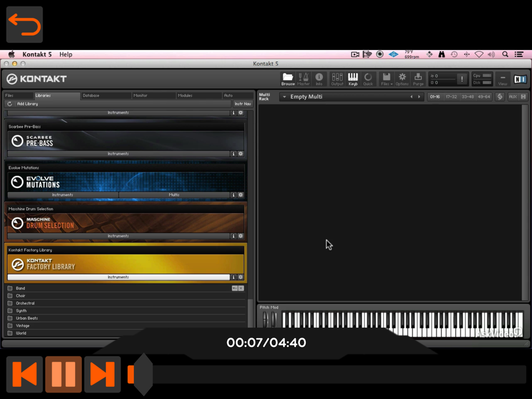This screenshot has width=532, height=399.
Task: Minimize all instruments in the rack
Action: 523,97
